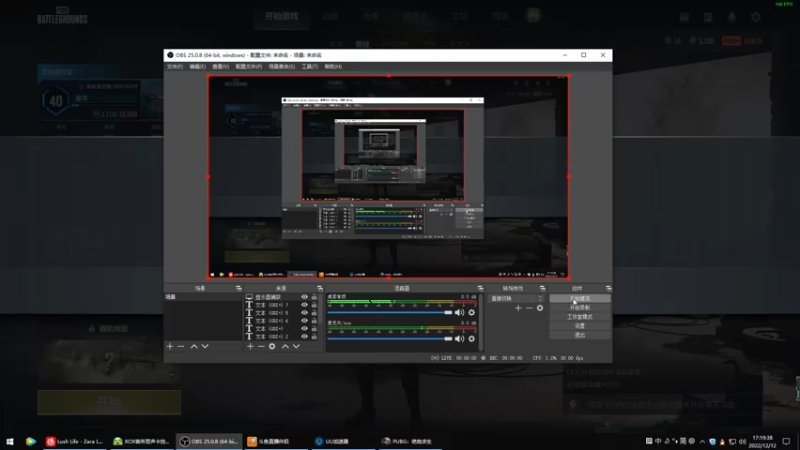The image size is (800, 450).
Task: Pop out the 场景 Scenes dock panel
Action: click(x=238, y=288)
